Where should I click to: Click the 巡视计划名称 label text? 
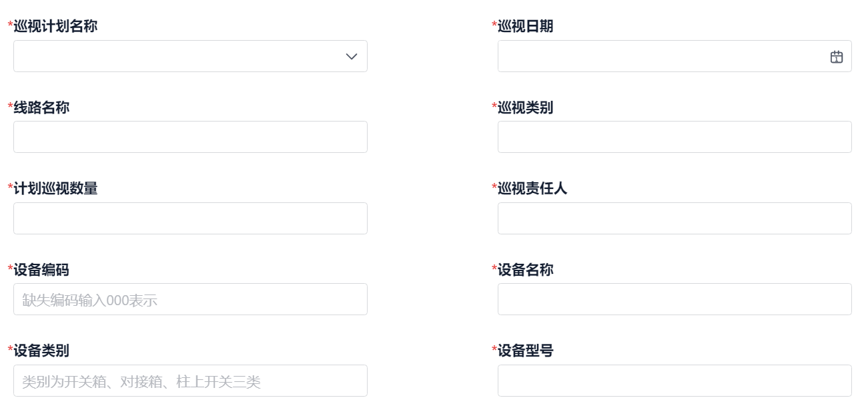[55, 26]
